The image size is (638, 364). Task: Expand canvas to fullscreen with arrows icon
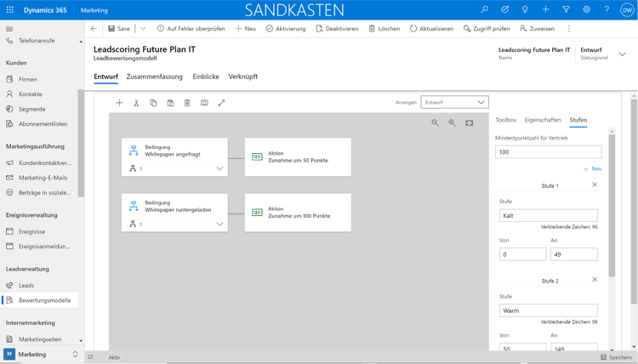pos(221,103)
